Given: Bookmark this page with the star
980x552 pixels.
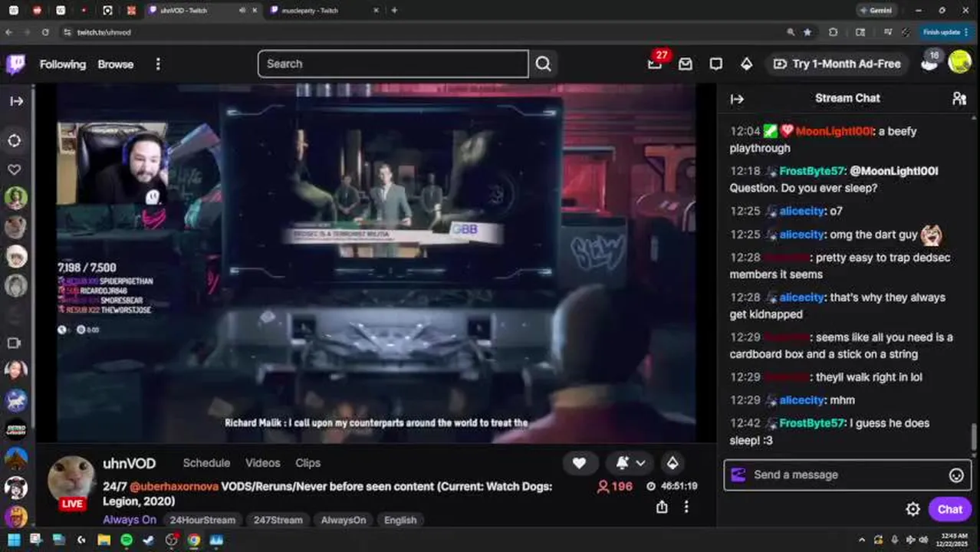Looking at the screenshot, I should (807, 32).
